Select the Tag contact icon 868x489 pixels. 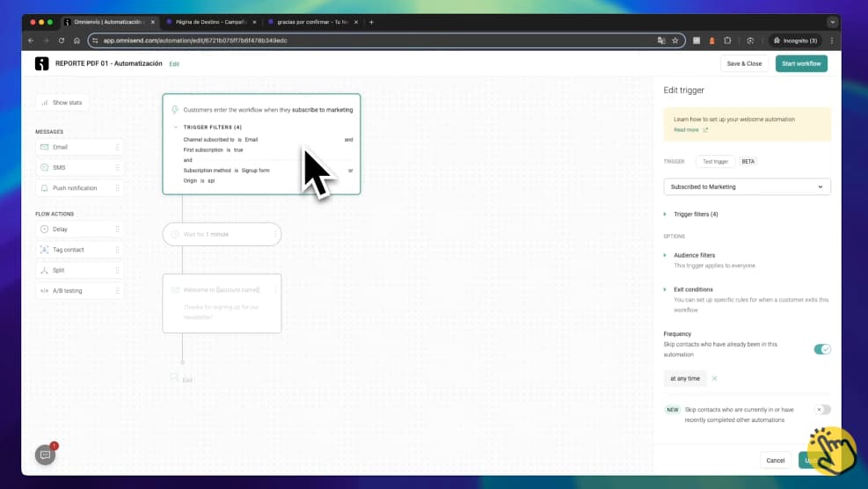pyautogui.click(x=44, y=250)
